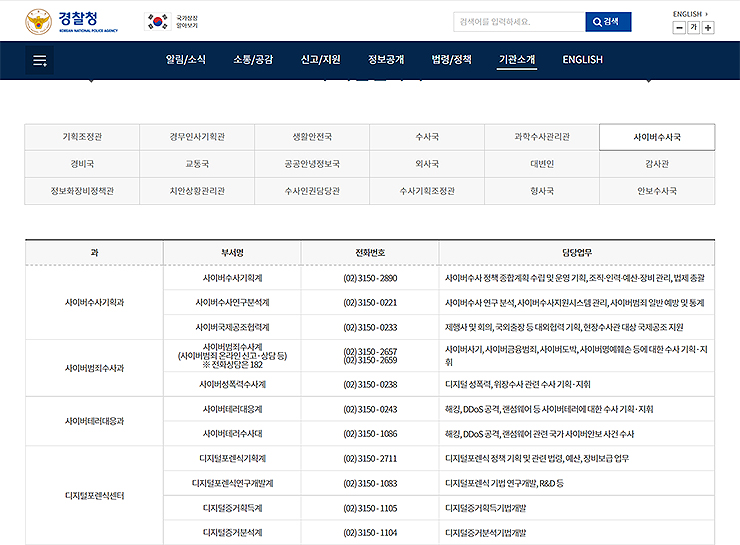Click the 사이버수사기획계 department cell

[232, 278]
